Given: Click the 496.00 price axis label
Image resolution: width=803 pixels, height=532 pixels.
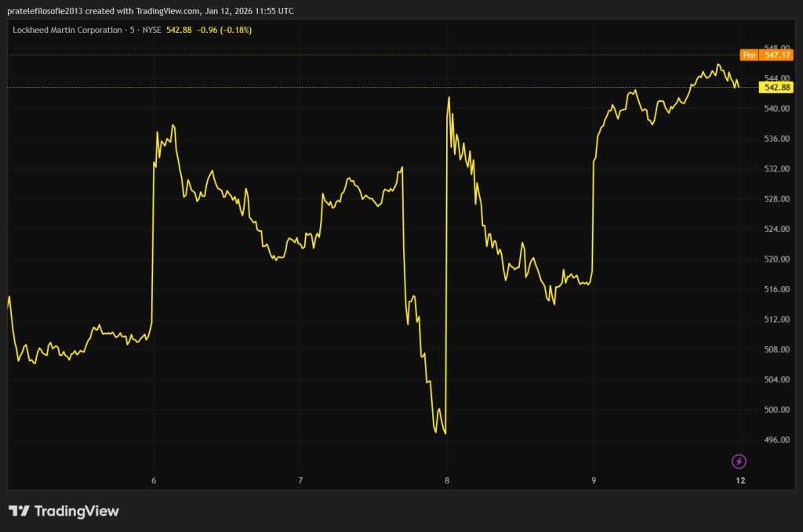Looking at the screenshot, I should point(776,440).
